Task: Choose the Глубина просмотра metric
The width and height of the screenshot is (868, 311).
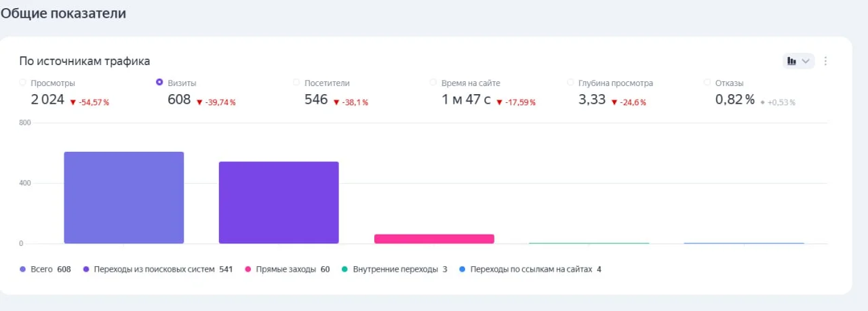Action: coord(571,83)
